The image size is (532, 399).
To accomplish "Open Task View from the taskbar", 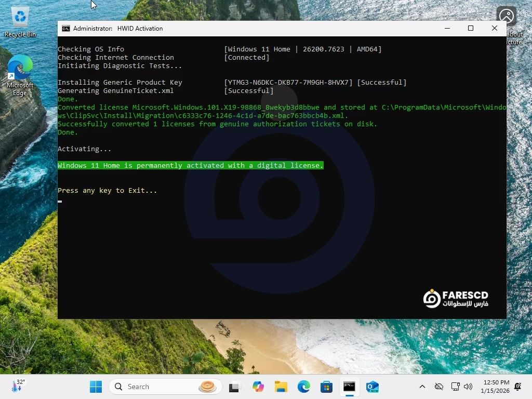I will click(x=234, y=387).
